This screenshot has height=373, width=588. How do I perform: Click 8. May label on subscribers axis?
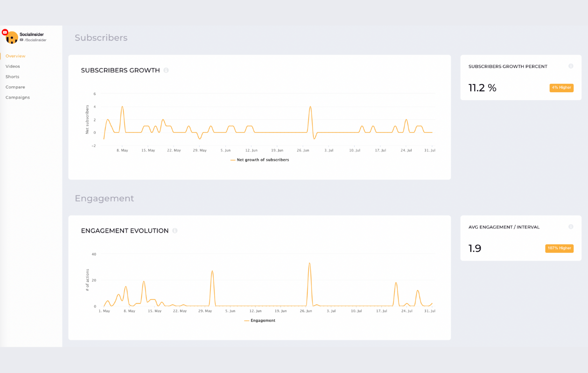(x=122, y=151)
